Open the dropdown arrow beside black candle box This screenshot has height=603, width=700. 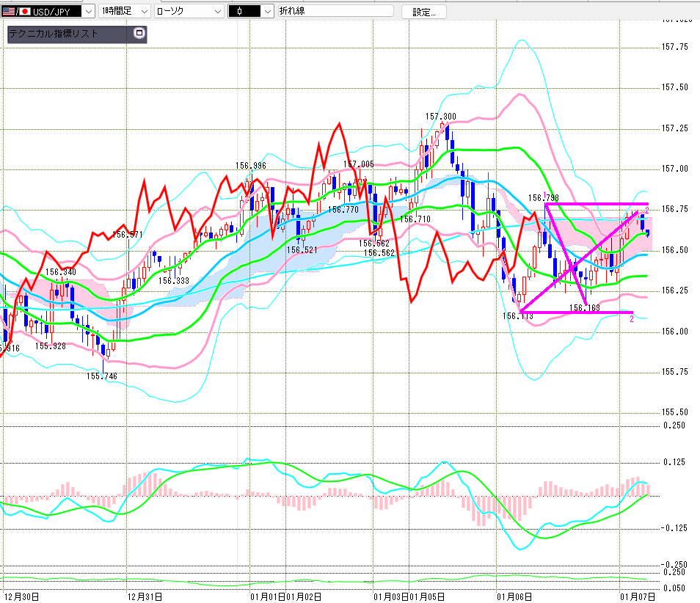(x=266, y=12)
